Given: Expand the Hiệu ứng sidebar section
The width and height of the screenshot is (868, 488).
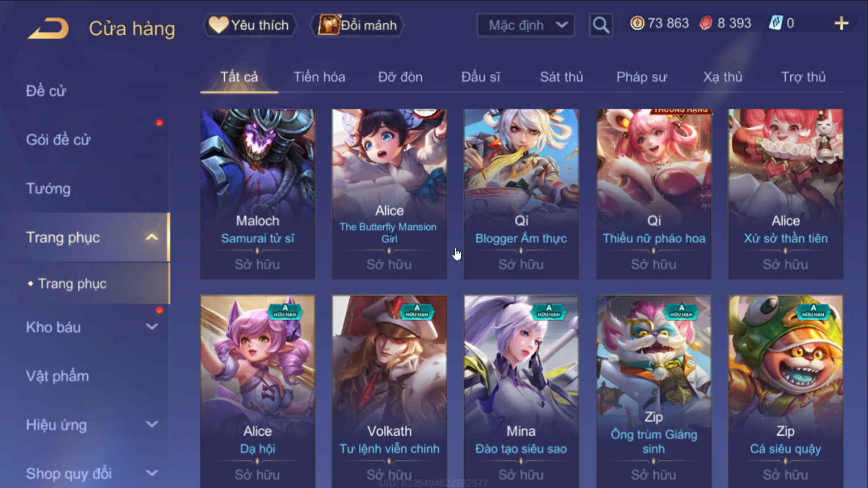Looking at the screenshot, I should [x=152, y=424].
